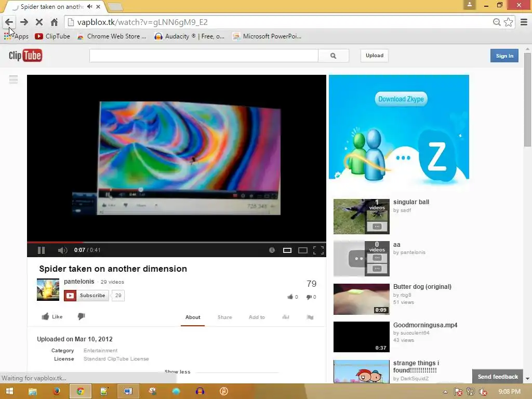Screen dimensions: 532x399
Task: Click the view count 79
Action: pyautogui.click(x=312, y=284)
